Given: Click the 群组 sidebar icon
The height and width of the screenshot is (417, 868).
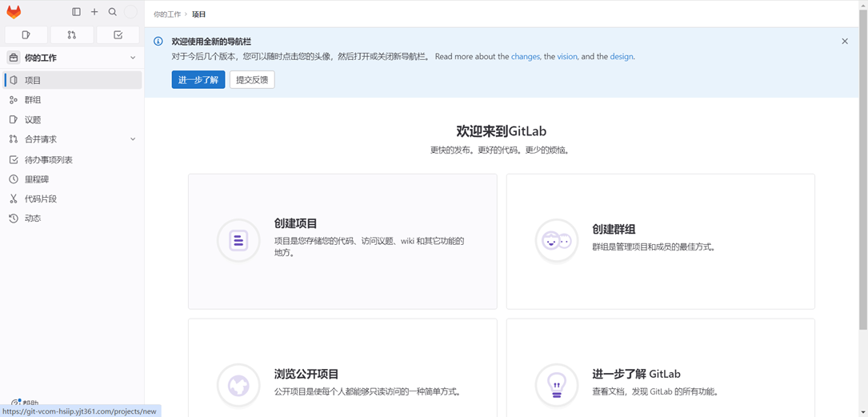Looking at the screenshot, I should 14,100.
